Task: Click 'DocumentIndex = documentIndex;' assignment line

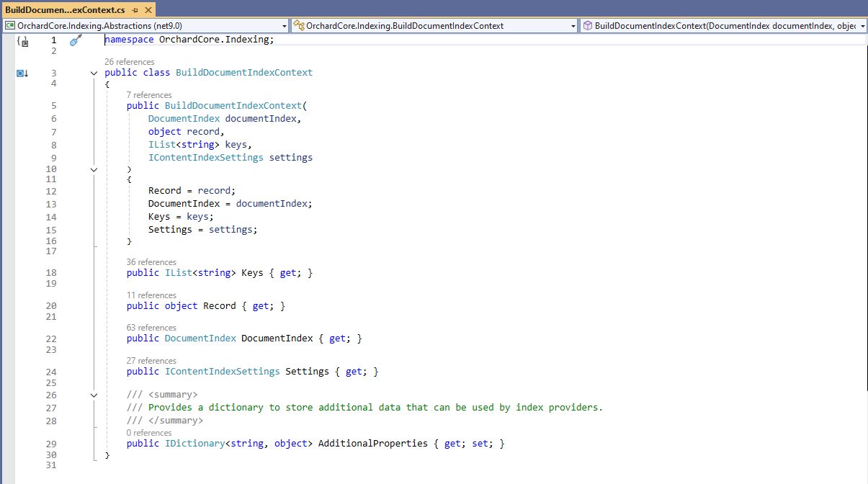Action: [231, 204]
